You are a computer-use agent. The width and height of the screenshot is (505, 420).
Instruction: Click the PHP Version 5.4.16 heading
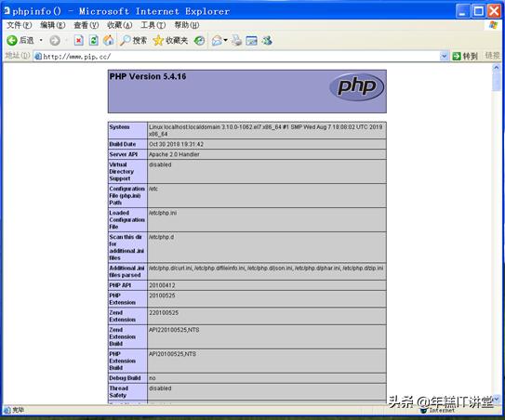pos(148,76)
